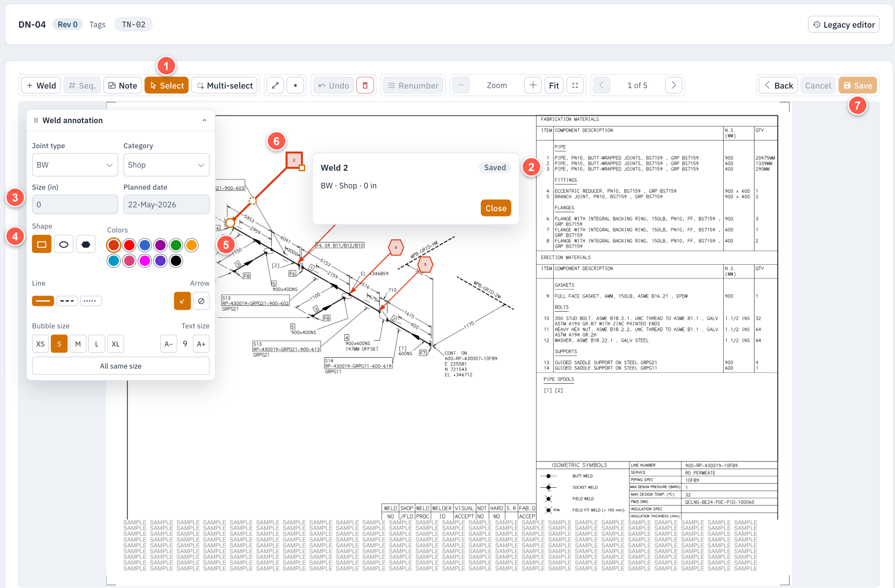Click the Save button

point(858,86)
